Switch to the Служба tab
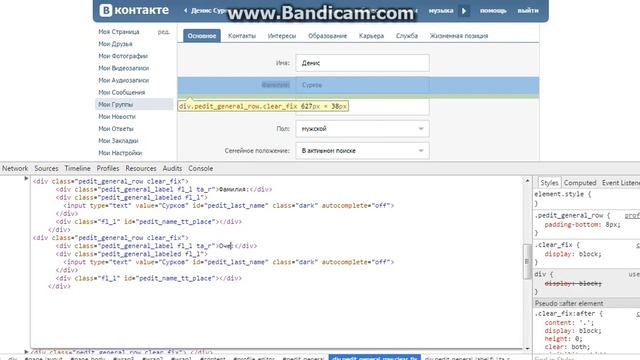The width and height of the screenshot is (640, 360). pos(407,36)
